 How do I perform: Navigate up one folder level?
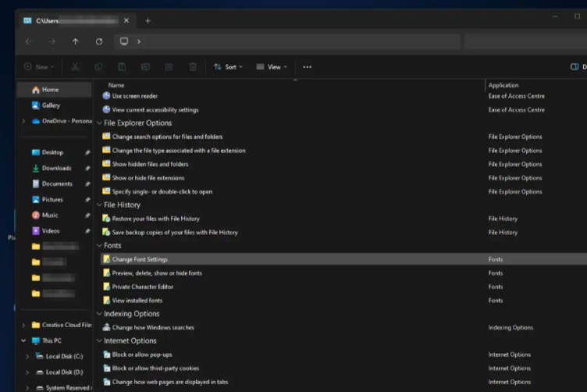(x=75, y=41)
